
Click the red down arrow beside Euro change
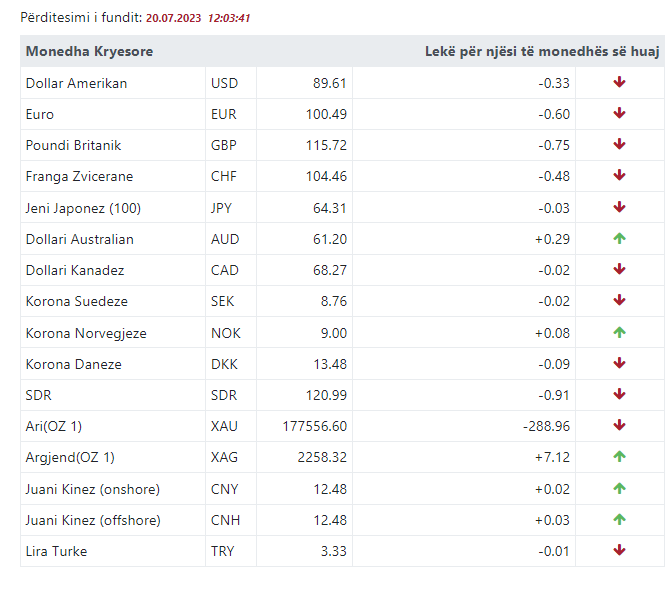tap(619, 114)
